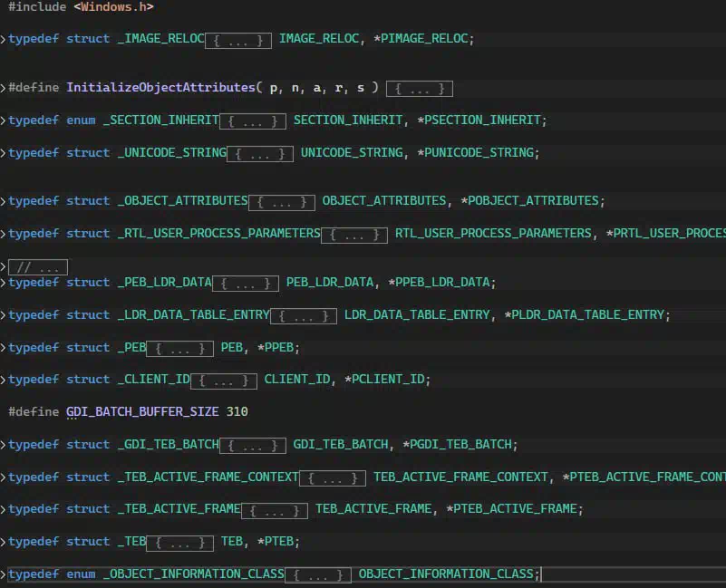Click the RTL_USER_PROCESS_PARAMETERS type alias
This screenshot has height=588, width=726.
pos(493,234)
